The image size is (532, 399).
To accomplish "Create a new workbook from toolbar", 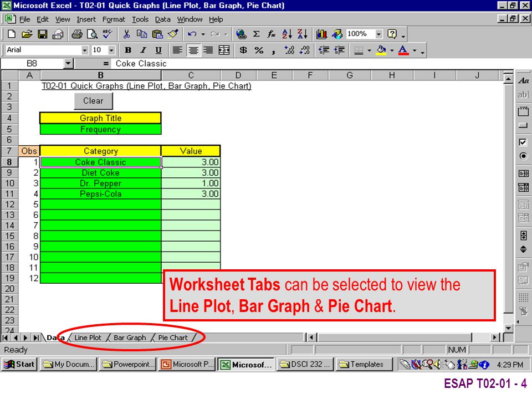I will click(12, 34).
